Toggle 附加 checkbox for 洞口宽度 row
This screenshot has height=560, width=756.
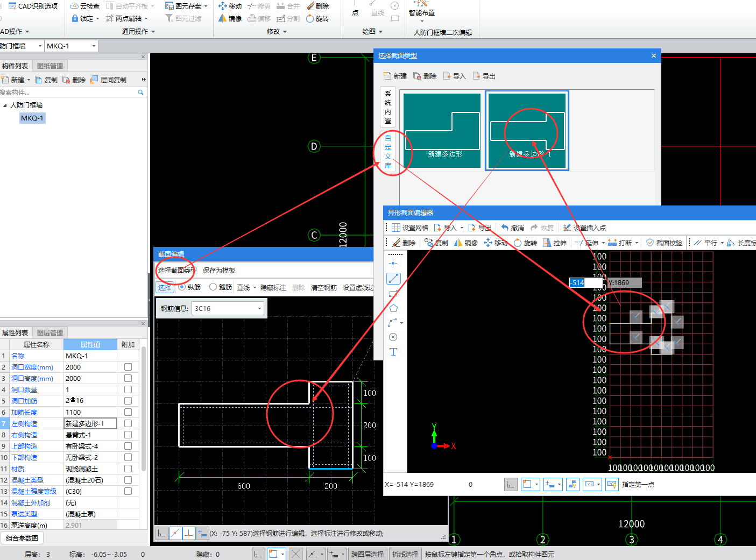coord(128,367)
